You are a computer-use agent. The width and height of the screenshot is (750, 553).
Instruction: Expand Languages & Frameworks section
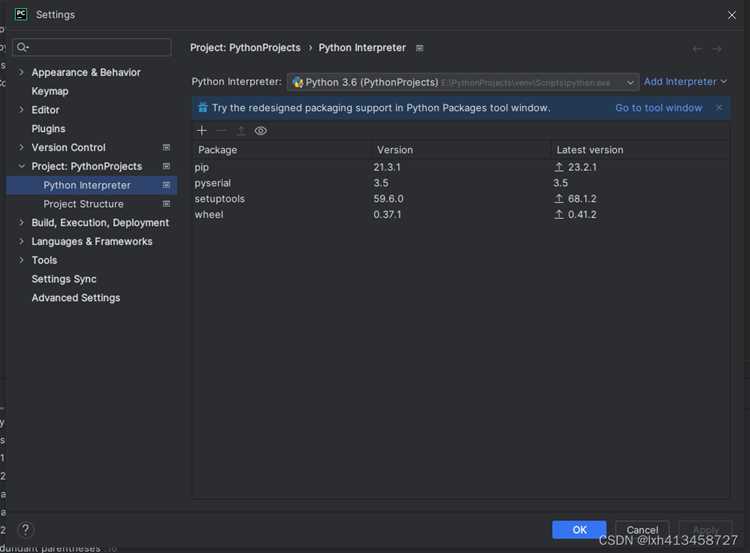point(21,241)
